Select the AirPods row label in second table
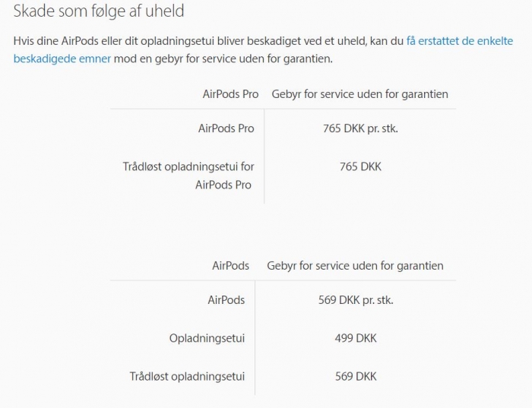 [226, 300]
